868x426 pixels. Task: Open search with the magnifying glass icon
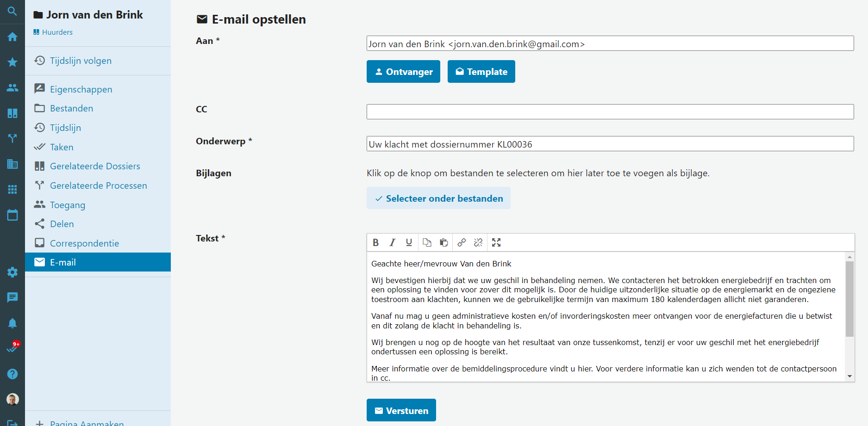12,11
